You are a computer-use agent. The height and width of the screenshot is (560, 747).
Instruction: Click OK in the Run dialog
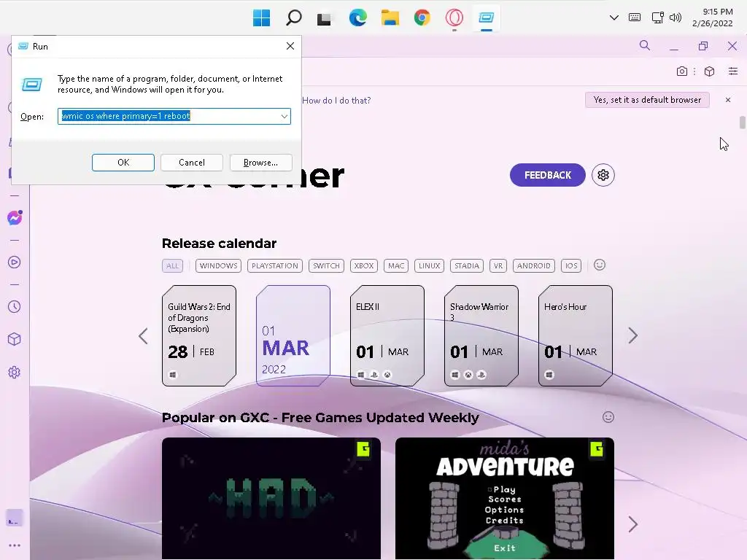(123, 163)
